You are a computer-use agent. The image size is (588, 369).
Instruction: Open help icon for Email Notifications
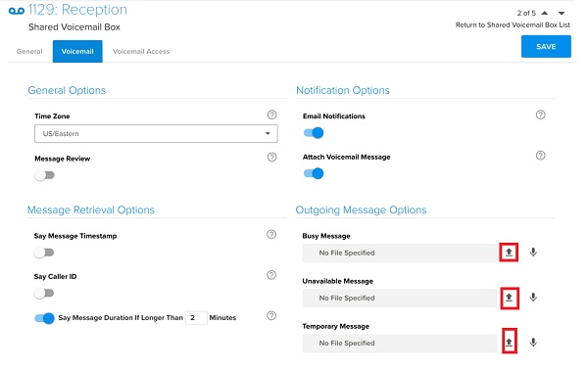click(540, 115)
